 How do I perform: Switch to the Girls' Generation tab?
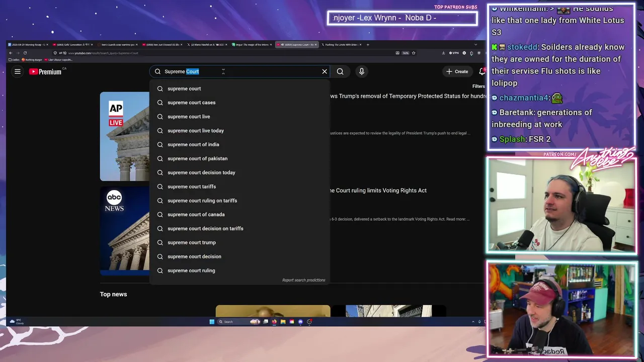pyautogui.click(x=73, y=45)
